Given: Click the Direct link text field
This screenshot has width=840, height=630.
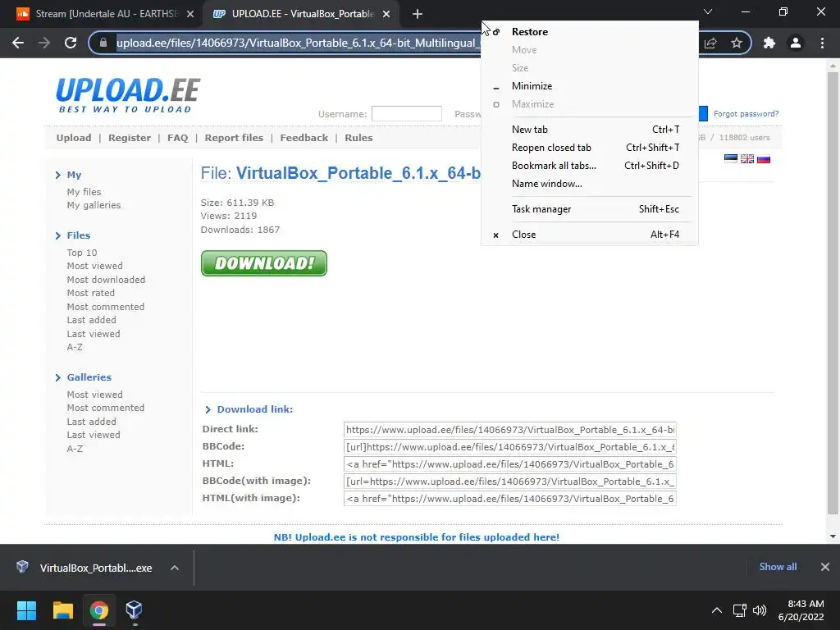Looking at the screenshot, I should (x=510, y=430).
